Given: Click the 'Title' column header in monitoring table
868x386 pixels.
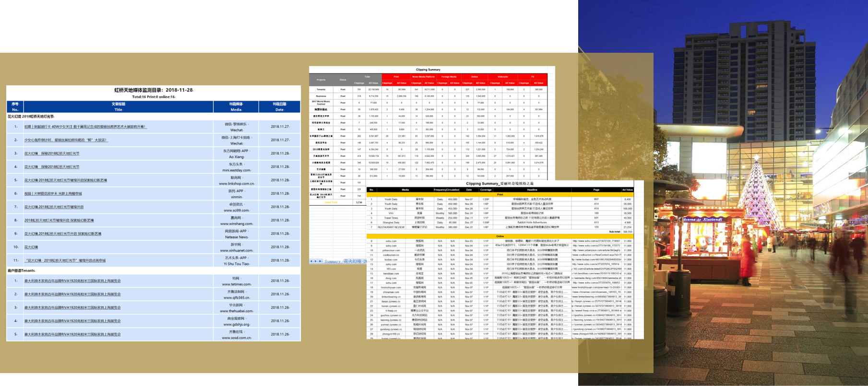Looking at the screenshot, I should [x=118, y=107].
